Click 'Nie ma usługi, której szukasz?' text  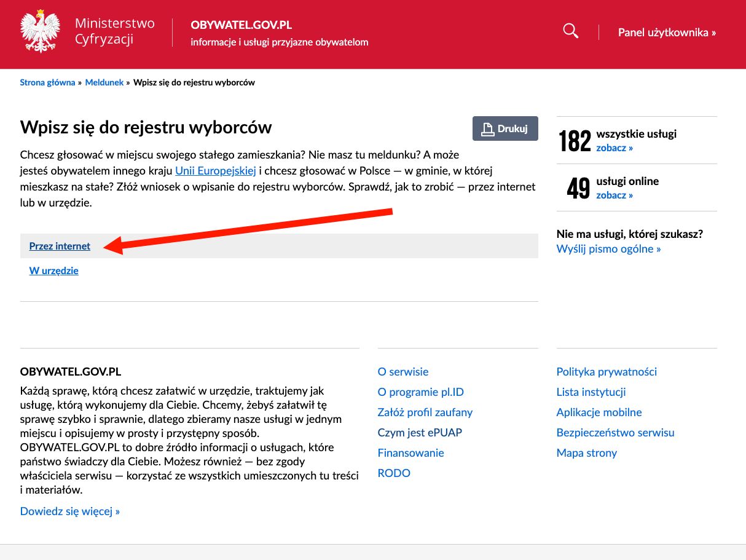pos(630,234)
